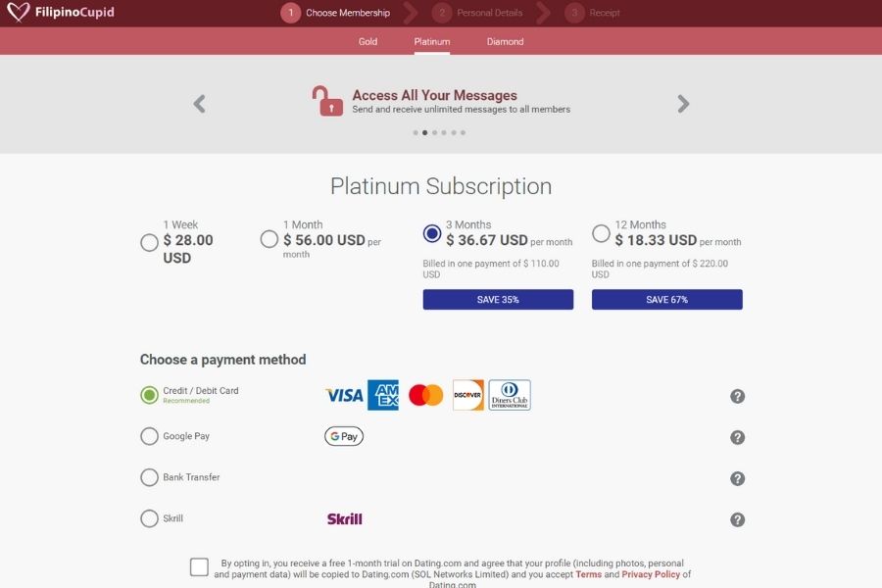Go to previous banner slide with left arrow
The image size is (882, 588).
click(x=200, y=104)
